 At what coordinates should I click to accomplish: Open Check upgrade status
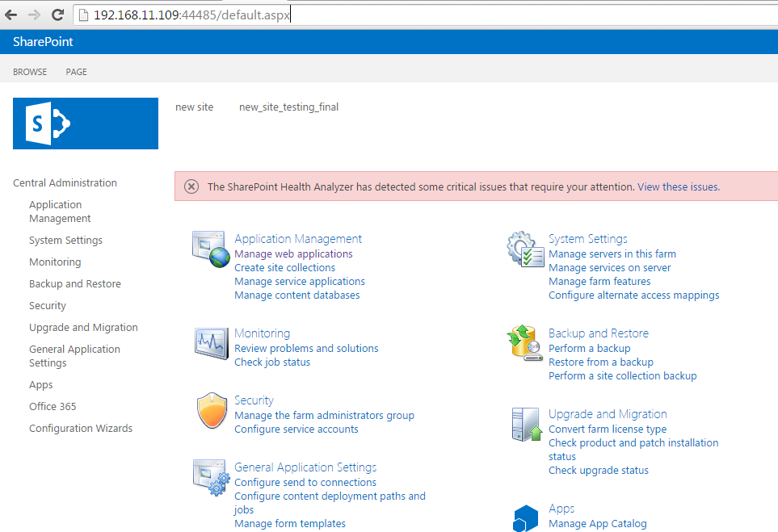click(599, 471)
